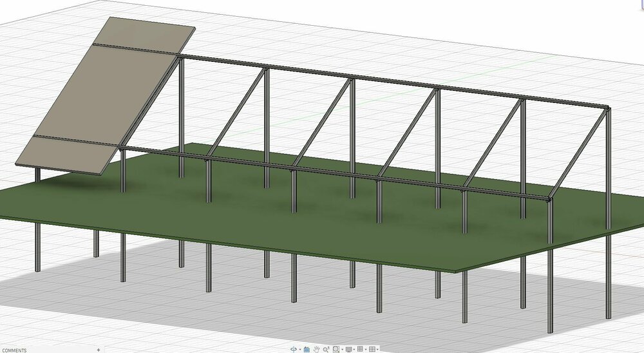The height and width of the screenshot is (353, 644).
Task: Click the Zoom Window fit icon
Action: click(x=336, y=349)
